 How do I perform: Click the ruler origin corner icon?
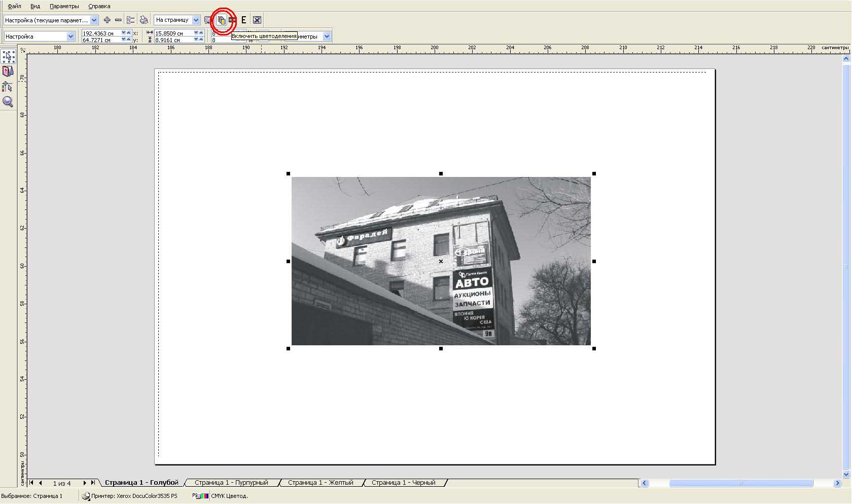[22, 50]
